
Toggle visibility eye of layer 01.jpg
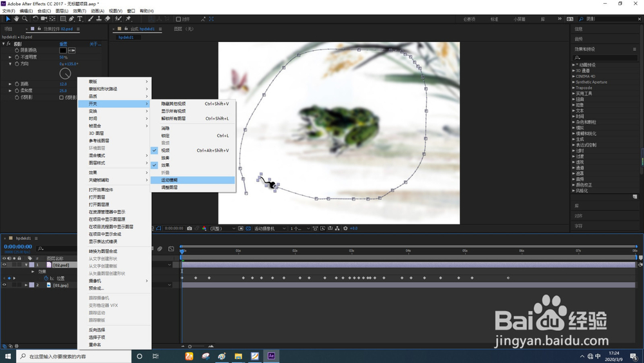(x=5, y=285)
